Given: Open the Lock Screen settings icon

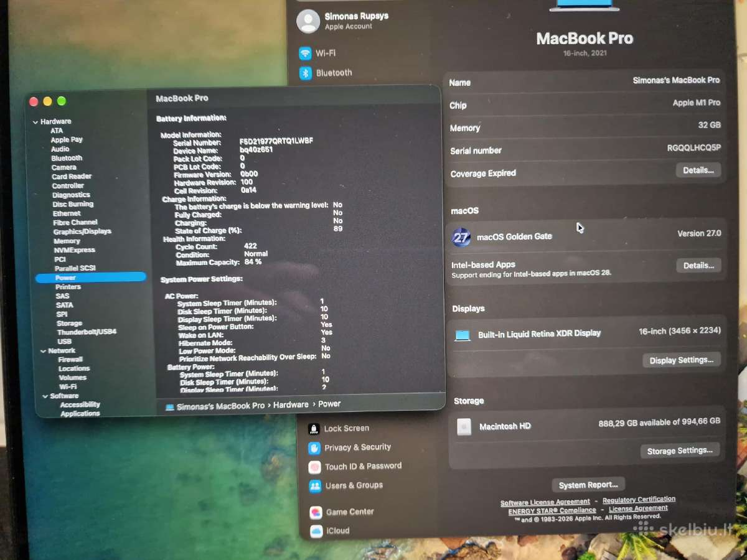Looking at the screenshot, I should click(x=314, y=429).
